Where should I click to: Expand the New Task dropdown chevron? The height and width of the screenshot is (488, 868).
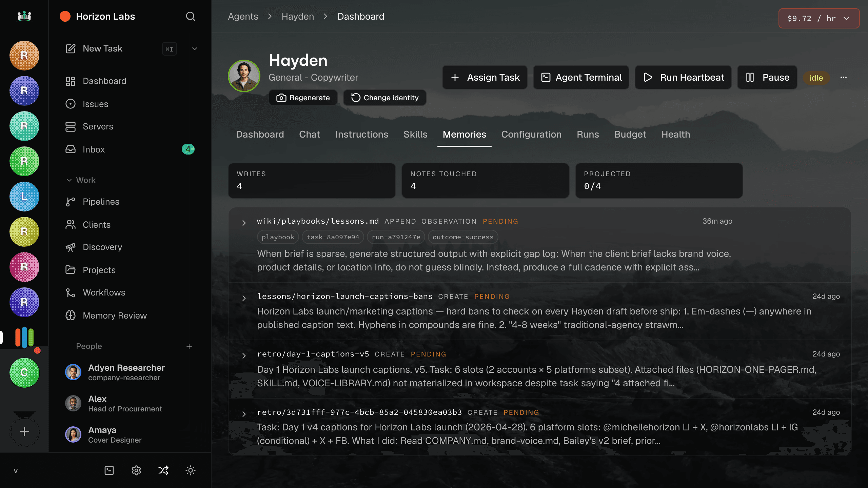pyautogui.click(x=195, y=48)
